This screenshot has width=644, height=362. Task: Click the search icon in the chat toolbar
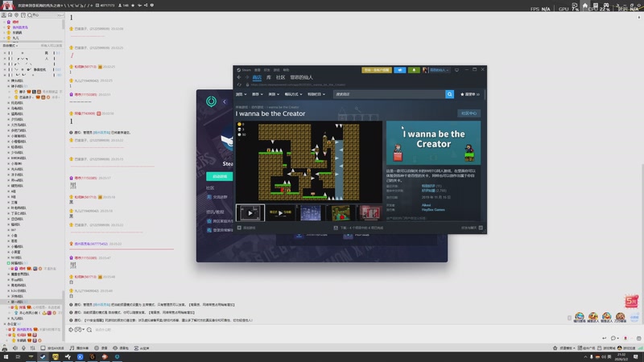click(x=89, y=330)
